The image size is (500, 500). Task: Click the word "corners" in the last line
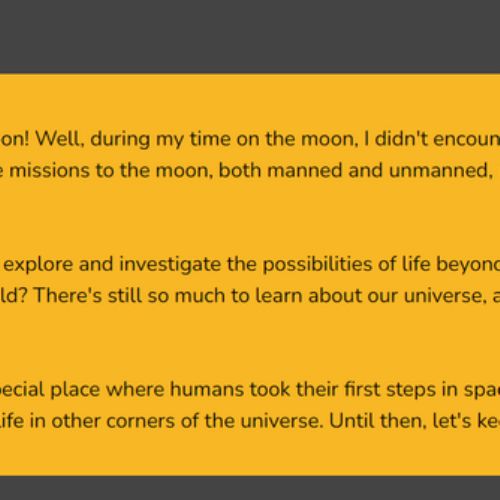(x=141, y=421)
